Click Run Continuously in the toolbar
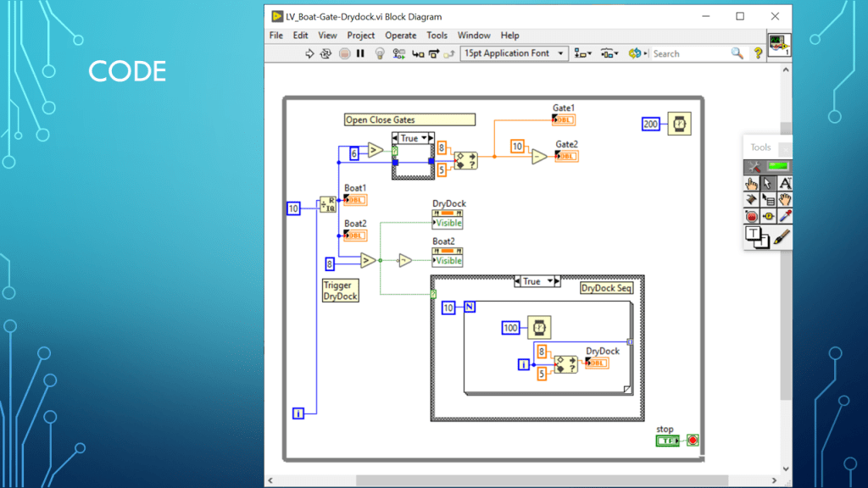The image size is (868, 488). (x=325, y=53)
